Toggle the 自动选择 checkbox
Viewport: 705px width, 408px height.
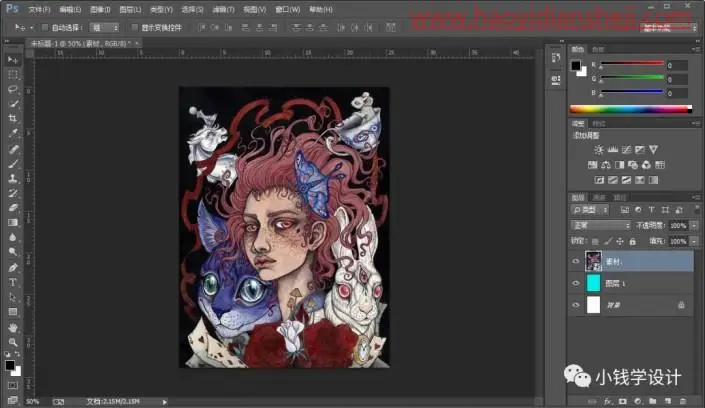(45, 27)
